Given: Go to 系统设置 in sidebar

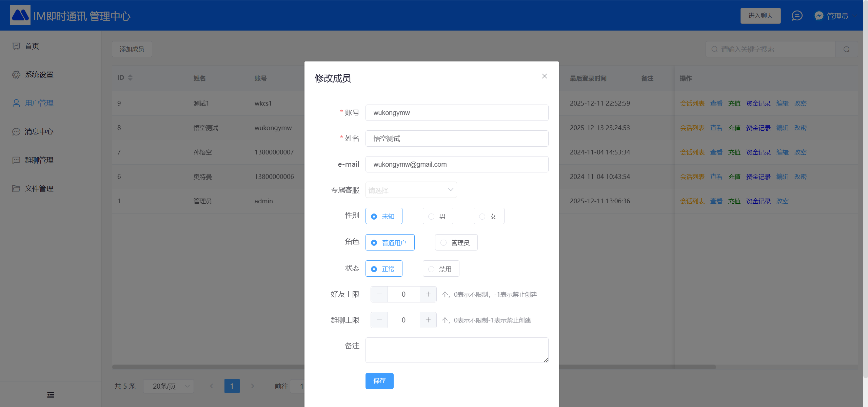Looking at the screenshot, I should [x=39, y=75].
